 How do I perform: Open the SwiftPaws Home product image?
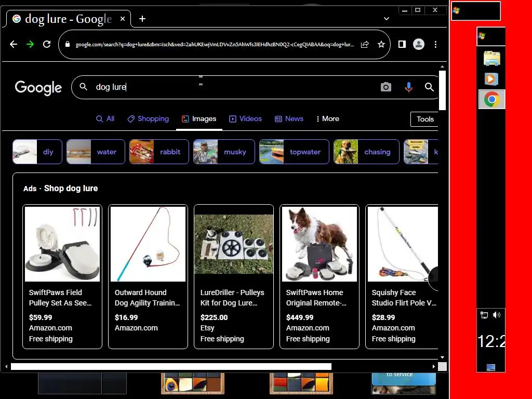(x=320, y=244)
